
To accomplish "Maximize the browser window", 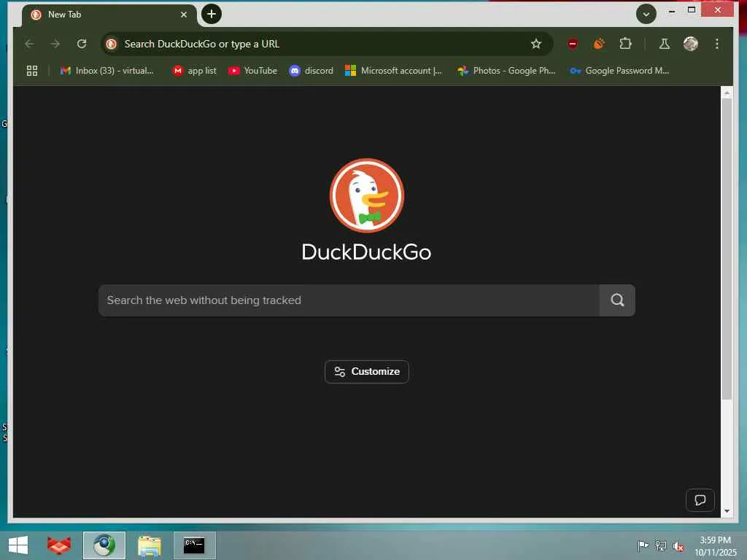I will [x=692, y=10].
